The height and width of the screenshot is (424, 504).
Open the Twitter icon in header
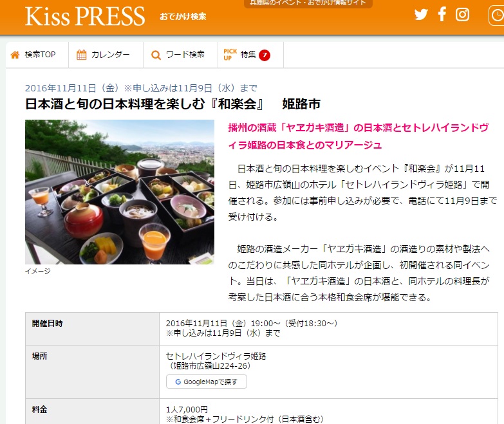421,14
